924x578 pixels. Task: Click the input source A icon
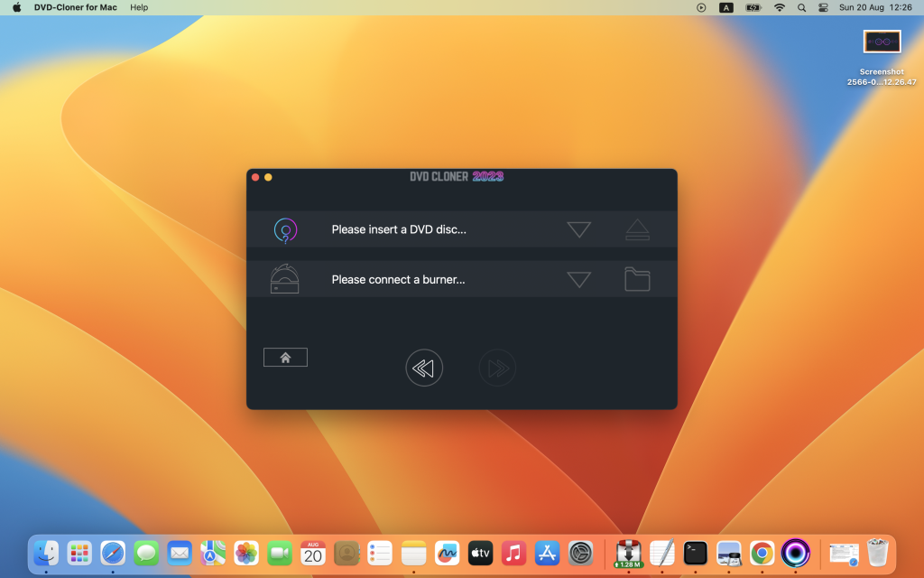click(726, 7)
